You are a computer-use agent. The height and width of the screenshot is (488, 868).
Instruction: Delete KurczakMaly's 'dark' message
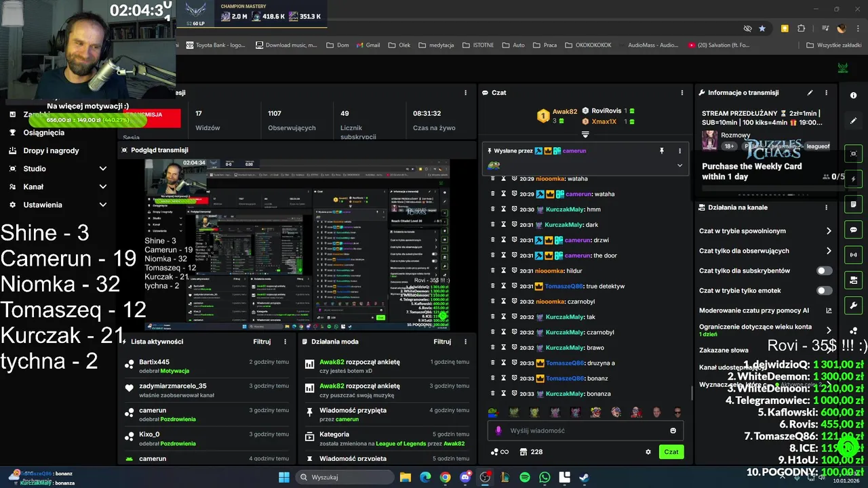493,224
